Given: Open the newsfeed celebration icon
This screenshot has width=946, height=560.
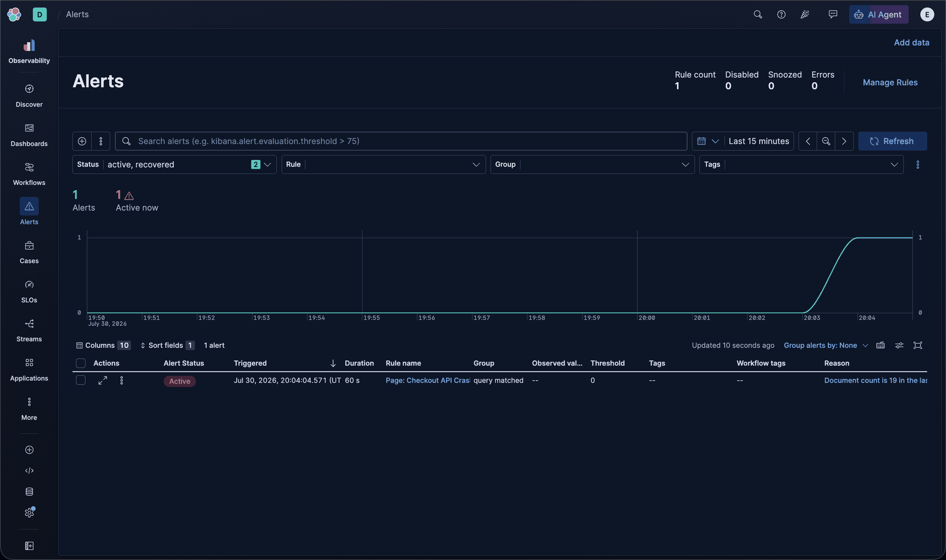Looking at the screenshot, I should click(x=805, y=14).
